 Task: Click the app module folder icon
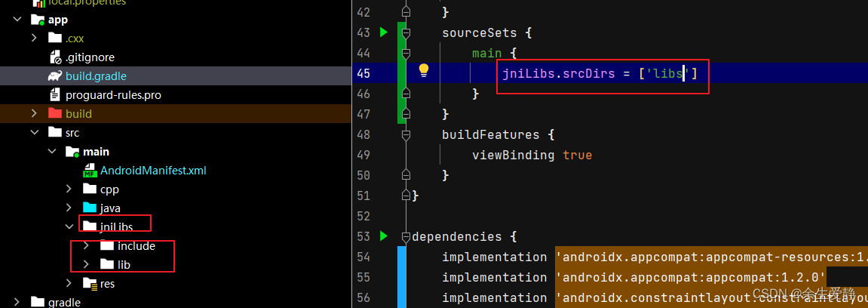pos(38,20)
